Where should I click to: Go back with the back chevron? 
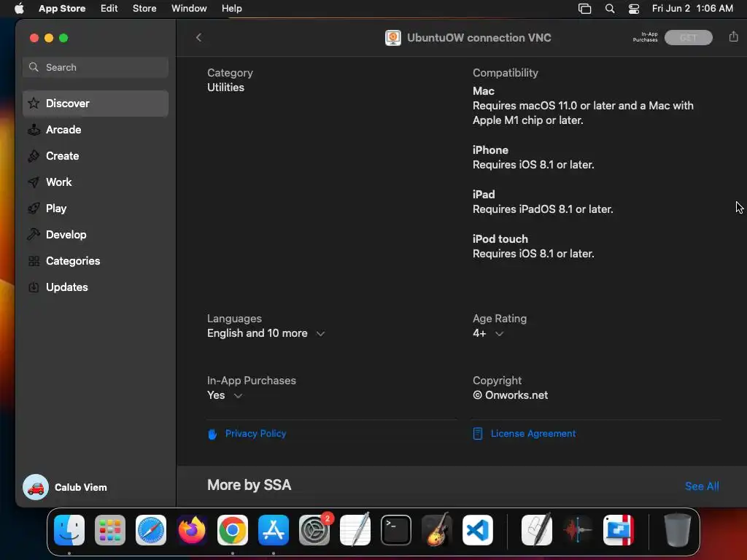pos(198,37)
